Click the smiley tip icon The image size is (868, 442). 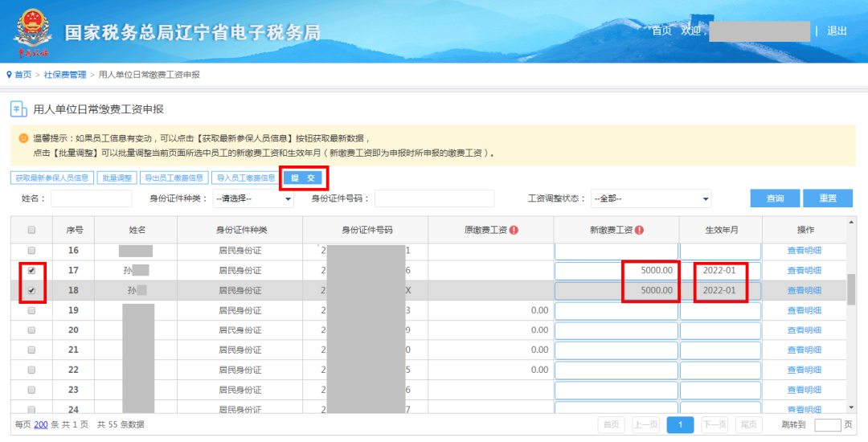[24, 137]
